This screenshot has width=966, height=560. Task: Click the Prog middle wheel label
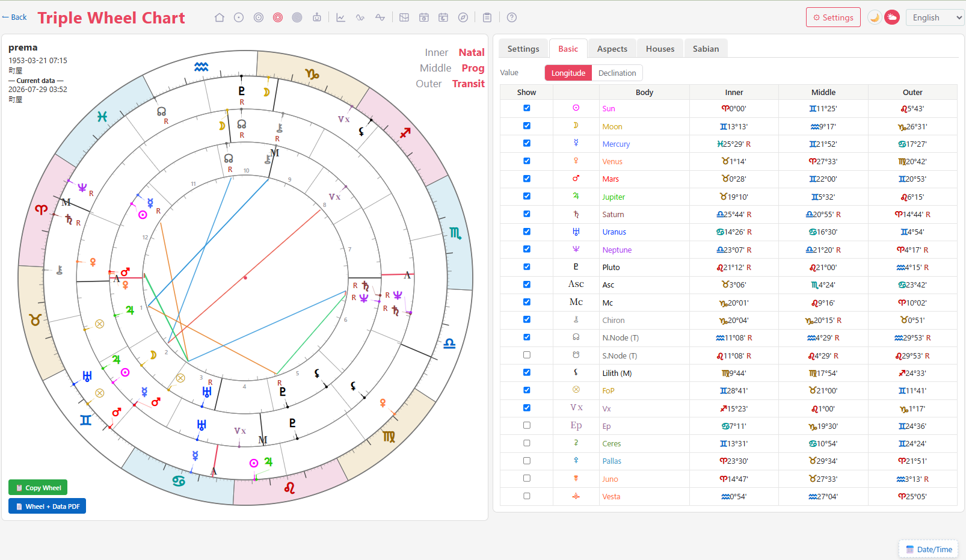click(x=473, y=68)
